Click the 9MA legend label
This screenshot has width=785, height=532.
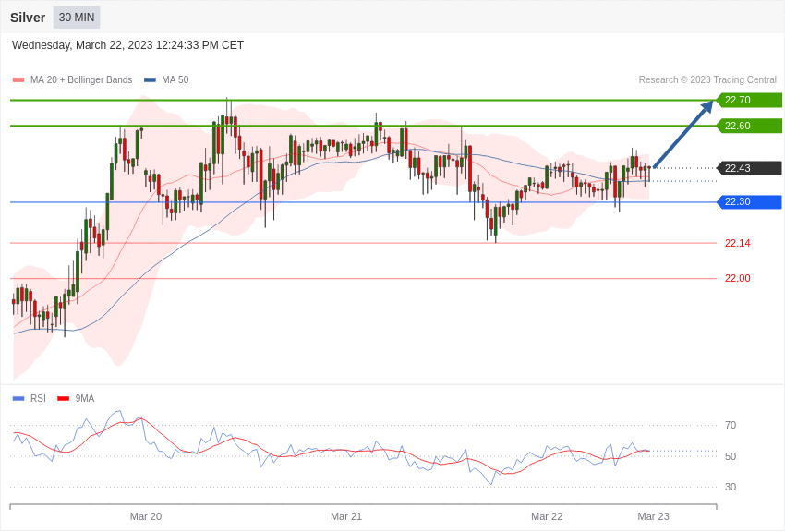[85, 398]
